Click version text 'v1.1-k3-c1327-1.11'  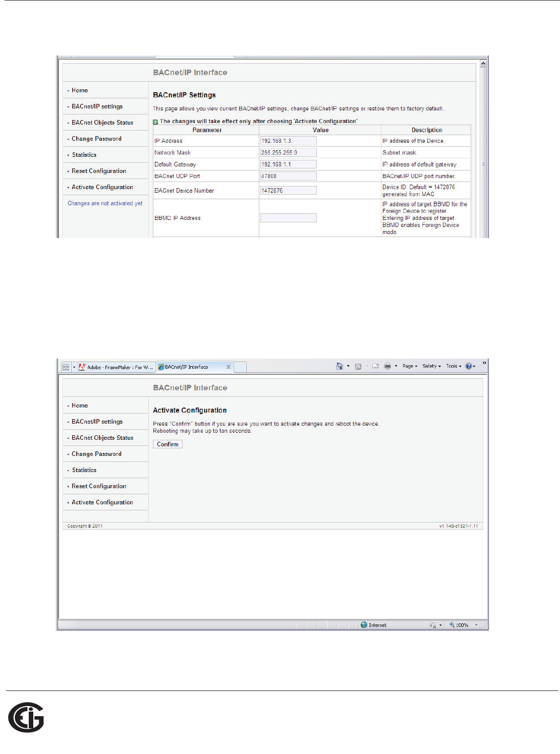[459, 526]
